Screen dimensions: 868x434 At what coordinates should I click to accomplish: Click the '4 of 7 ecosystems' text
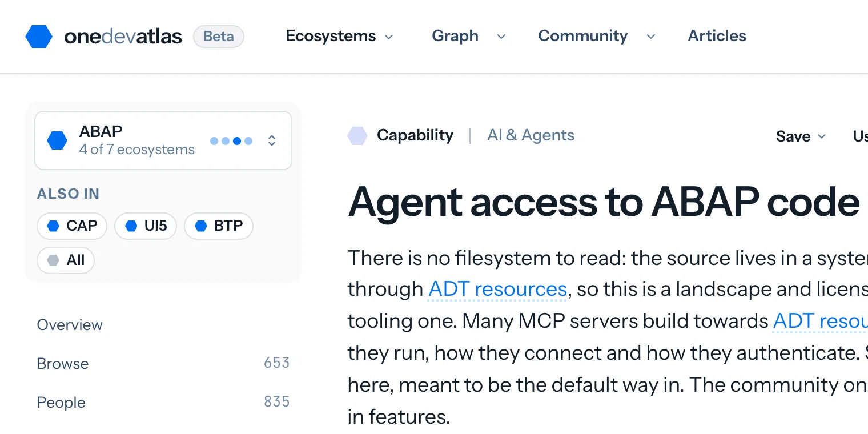pyautogui.click(x=137, y=150)
